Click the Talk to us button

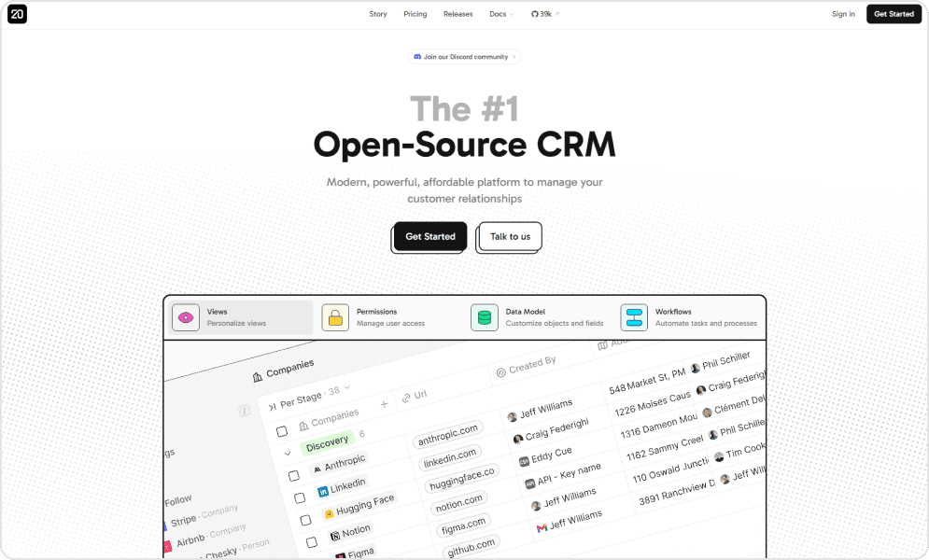[510, 236]
